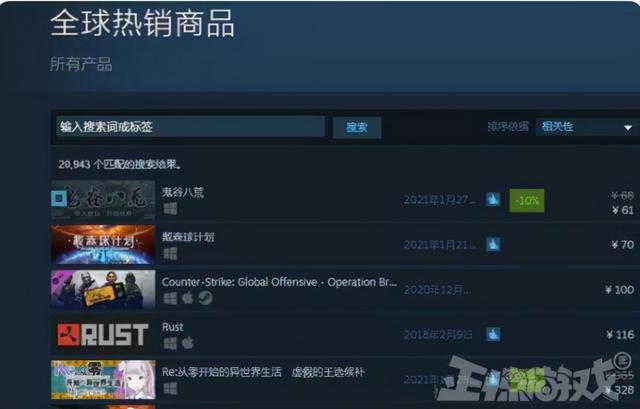Open the 鬼谷八荒 game thumbnail
This screenshot has height=409, width=640.
(x=103, y=200)
